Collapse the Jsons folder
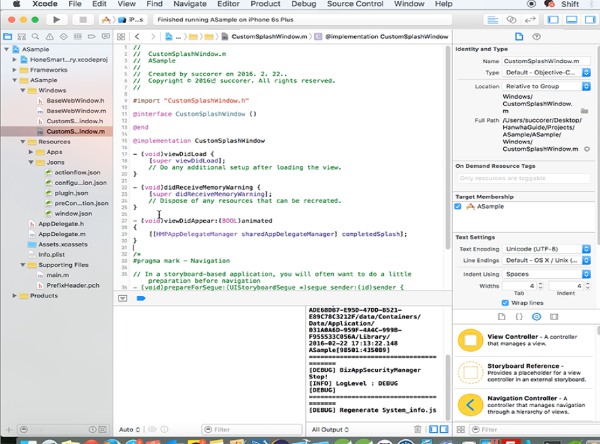The width and height of the screenshot is (600, 444). pyautogui.click(x=31, y=162)
